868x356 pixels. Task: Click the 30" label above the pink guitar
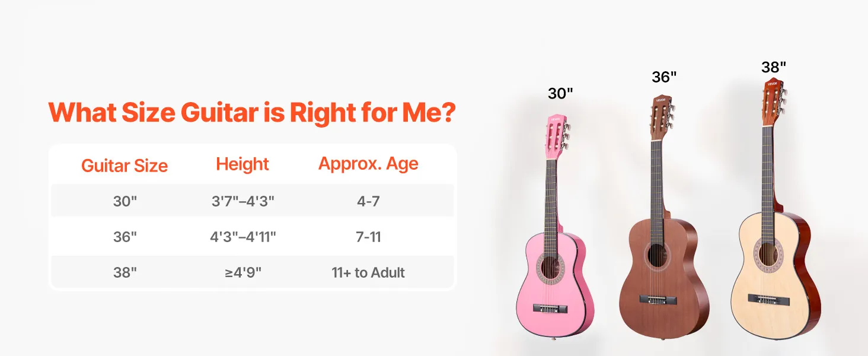[560, 93]
